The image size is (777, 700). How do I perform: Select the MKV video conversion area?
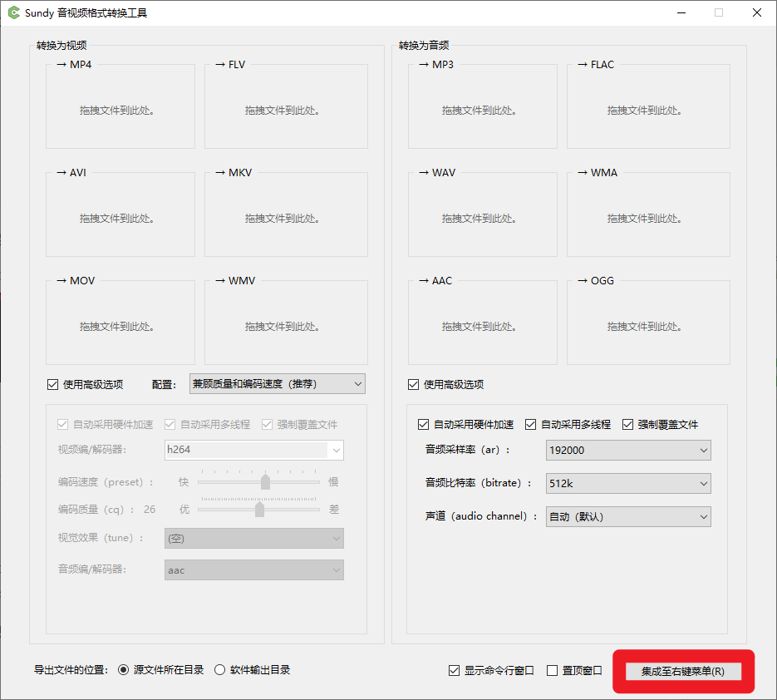285,214
